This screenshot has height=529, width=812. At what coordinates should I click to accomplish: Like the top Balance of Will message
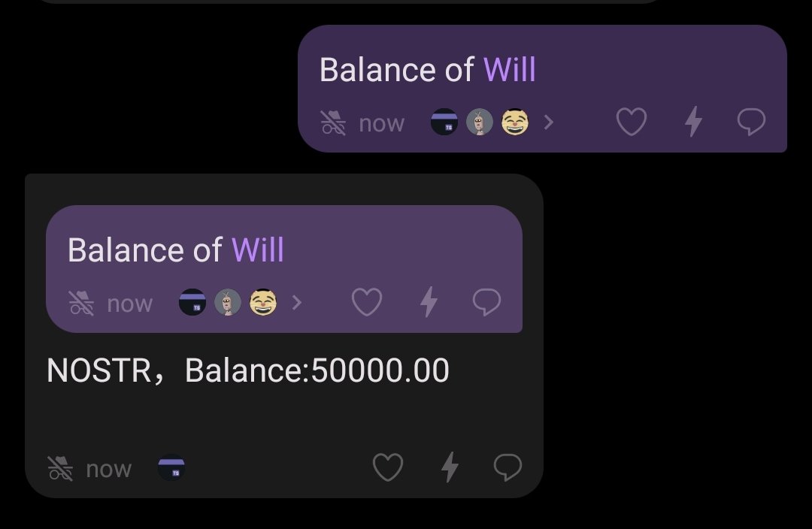point(632,122)
